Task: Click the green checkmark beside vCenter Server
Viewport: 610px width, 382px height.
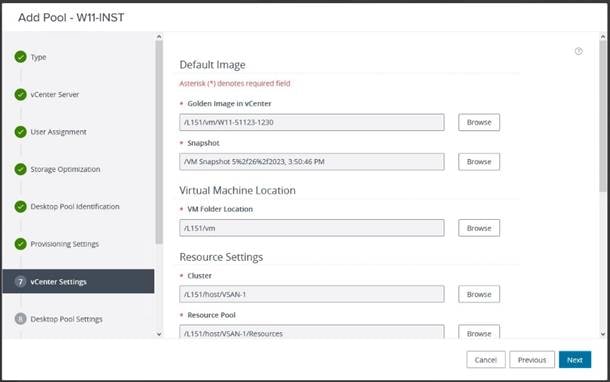Action: pos(21,94)
